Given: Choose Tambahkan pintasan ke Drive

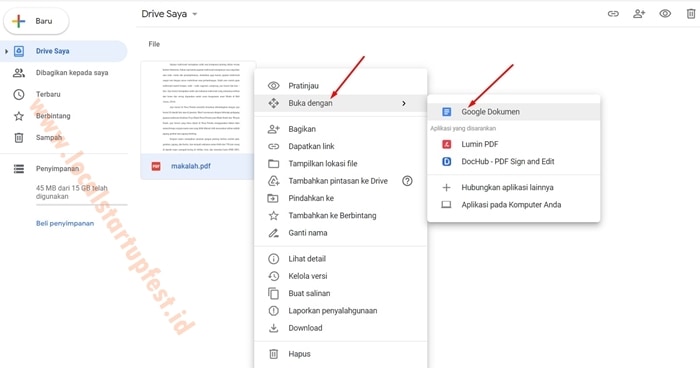Looking at the screenshot, I should (x=341, y=181).
